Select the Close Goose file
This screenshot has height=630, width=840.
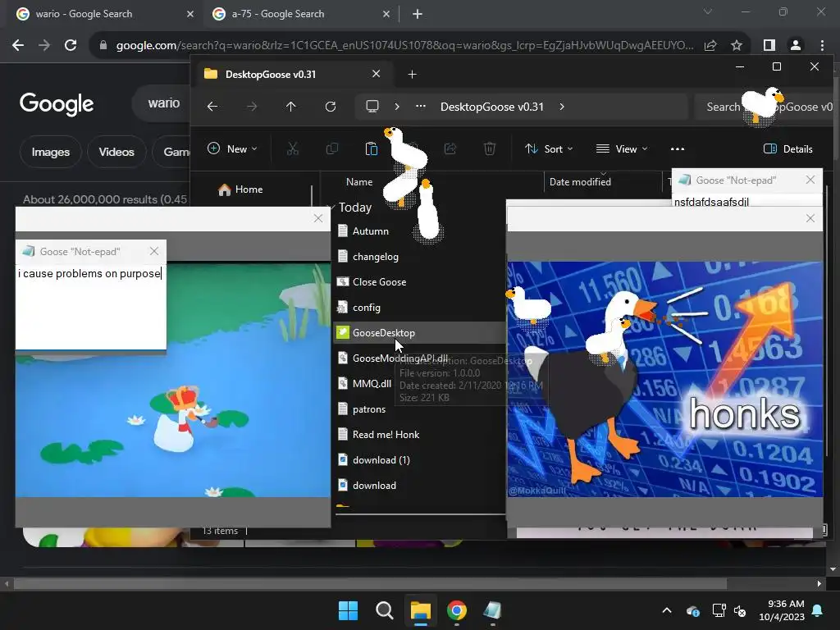(x=379, y=282)
